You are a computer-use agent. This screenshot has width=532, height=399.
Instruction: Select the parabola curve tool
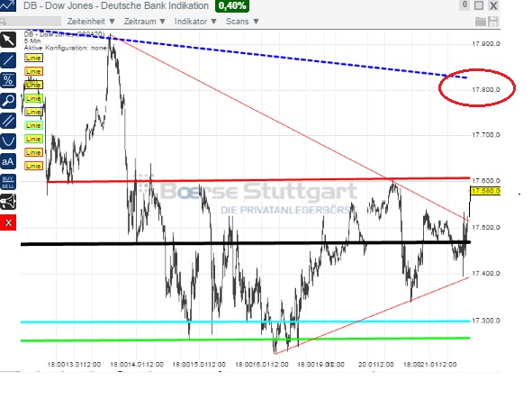coord(8,141)
